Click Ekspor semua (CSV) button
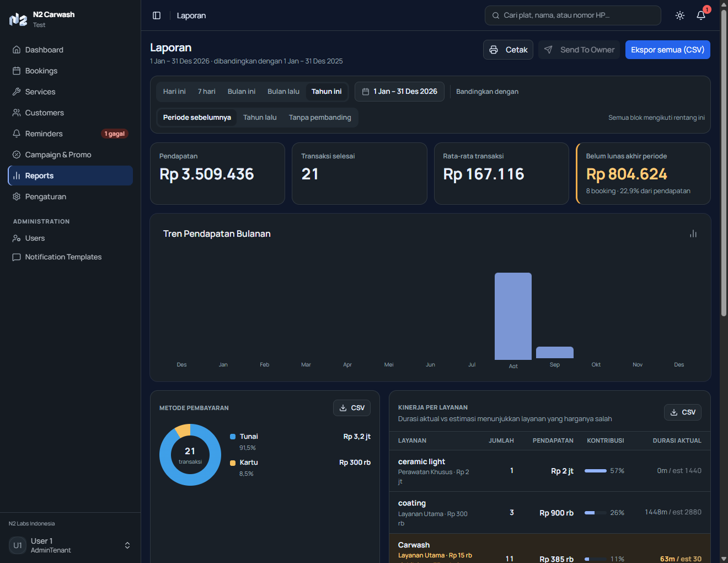 tap(667, 50)
